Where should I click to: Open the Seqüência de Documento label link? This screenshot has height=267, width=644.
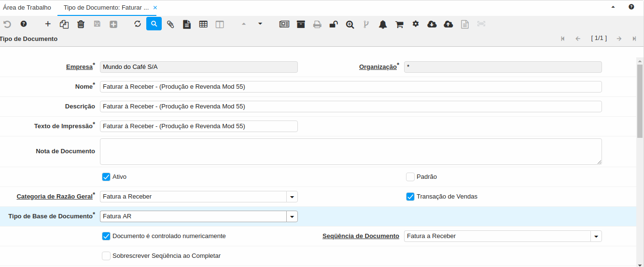361,236
